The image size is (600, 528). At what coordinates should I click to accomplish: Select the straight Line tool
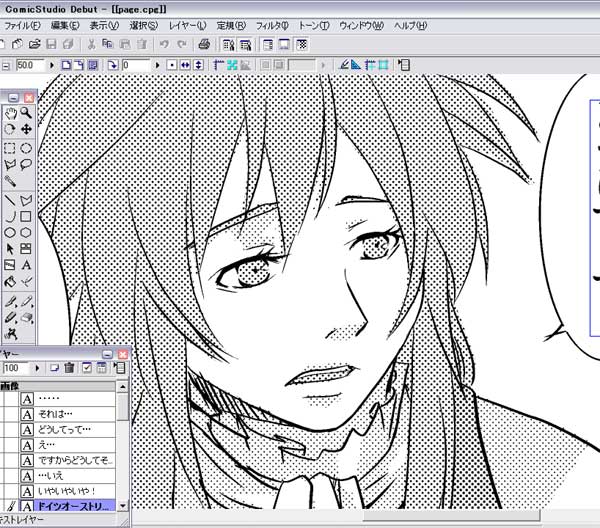coord(10,200)
